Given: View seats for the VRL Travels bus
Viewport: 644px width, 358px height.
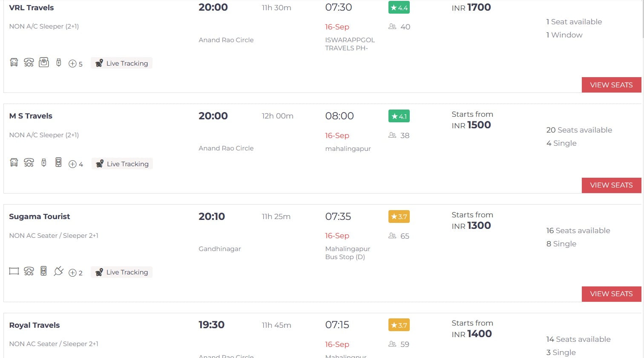Looking at the screenshot, I should (x=611, y=85).
